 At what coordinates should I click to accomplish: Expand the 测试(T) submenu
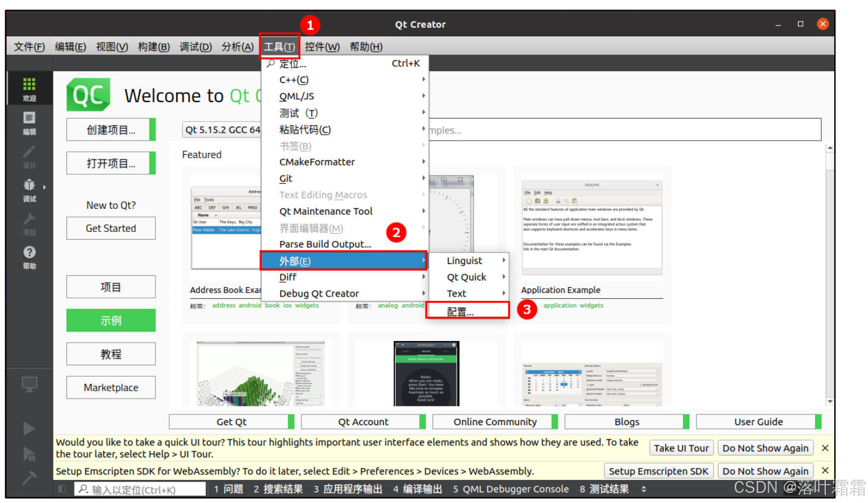(x=345, y=113)
